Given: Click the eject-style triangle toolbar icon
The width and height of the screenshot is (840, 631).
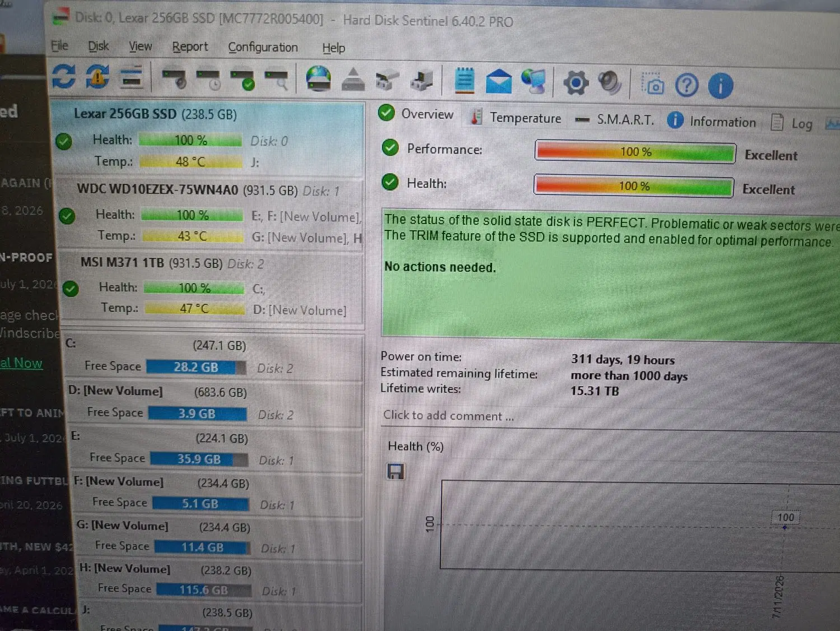Looking at the screenshot, I should click(x=353, y=80).
